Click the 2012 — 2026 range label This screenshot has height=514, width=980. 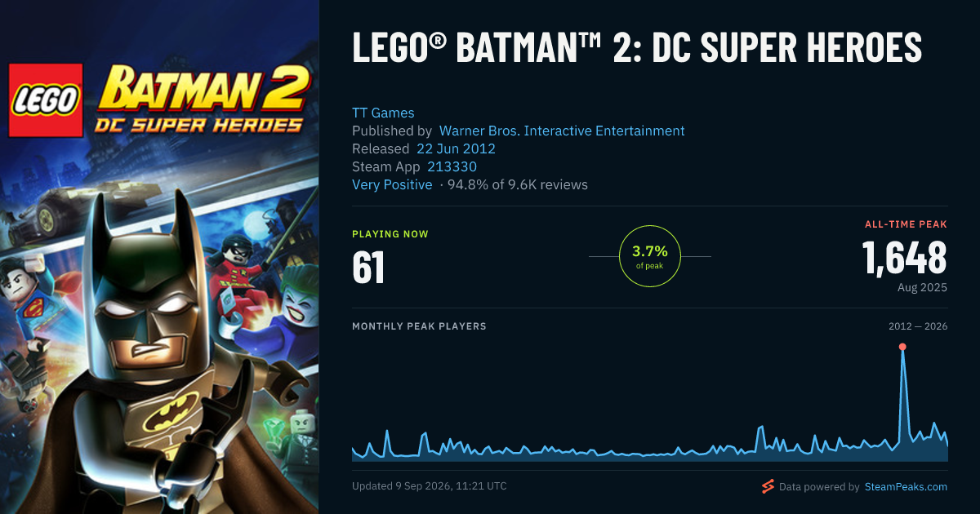pos(918,326)
